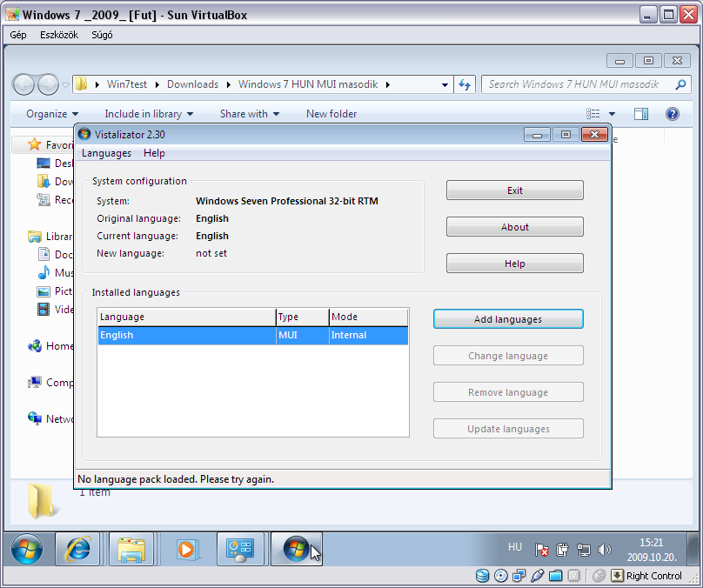
Task: Select Libraries in Explorer sidebar
Action: point(50,237)
